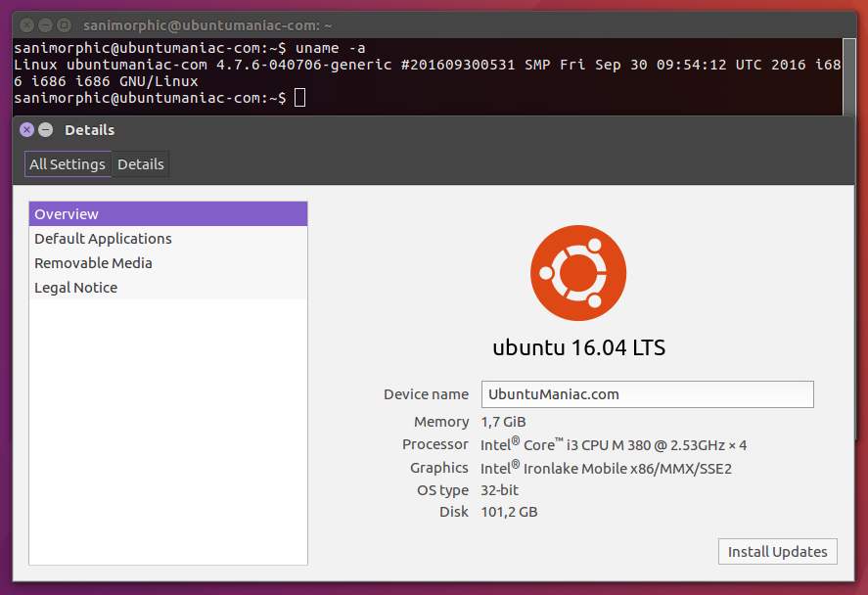
Task: Click the kernel version '4.7.6-040706-generic' text
Action: 304,65
